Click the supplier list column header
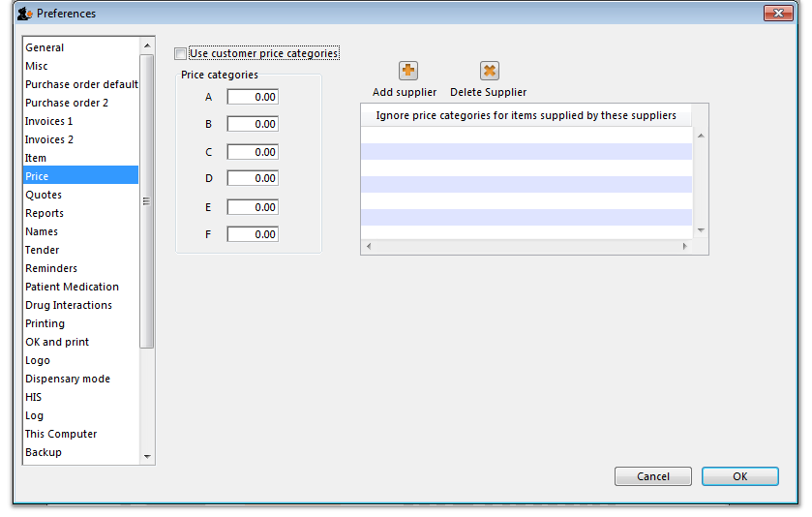 click(526, 115)
